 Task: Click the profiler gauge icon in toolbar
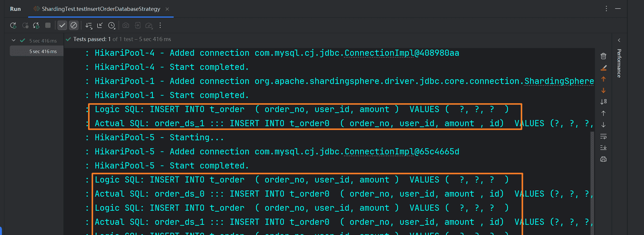[149, 25]
